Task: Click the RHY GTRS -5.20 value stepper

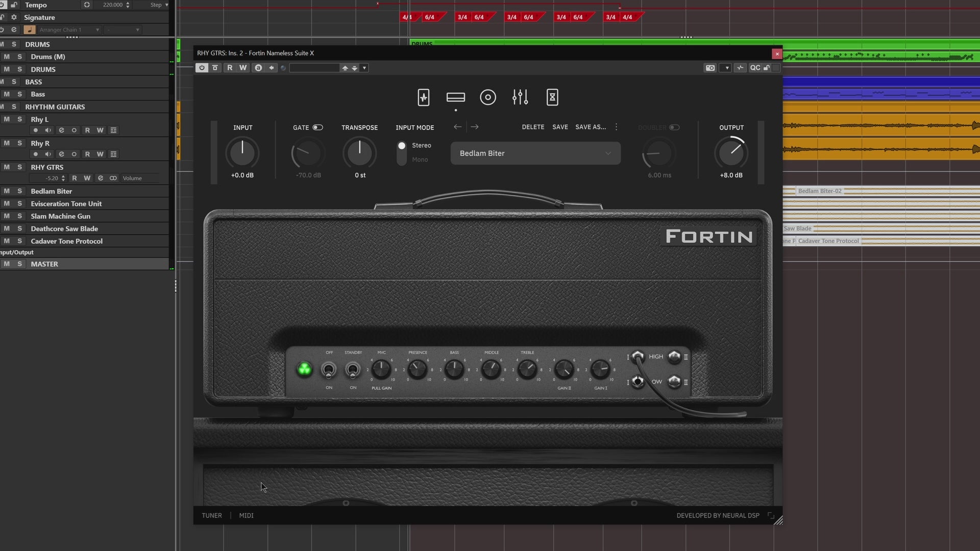Action: click(x=63, y=179)
